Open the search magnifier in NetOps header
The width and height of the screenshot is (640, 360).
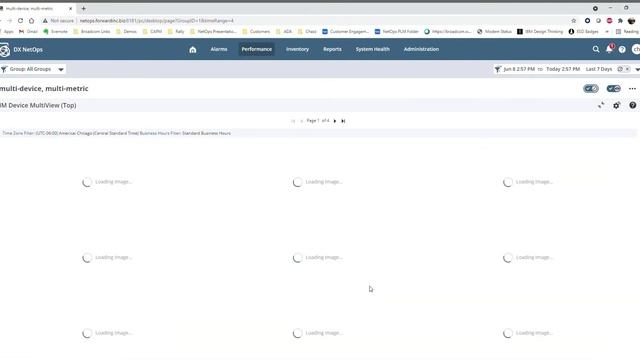coord(596,49)
